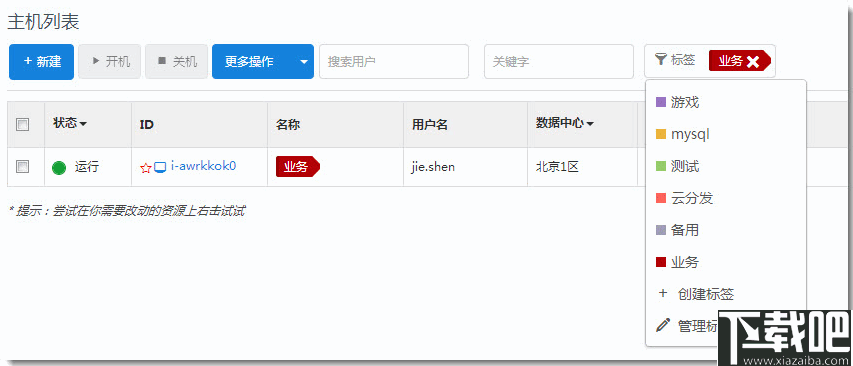Image resolution: width=853 pixels, height=366 pixels.
Task: Click the monitor icon next to i-awrkkok0
Action: point(160,168)
